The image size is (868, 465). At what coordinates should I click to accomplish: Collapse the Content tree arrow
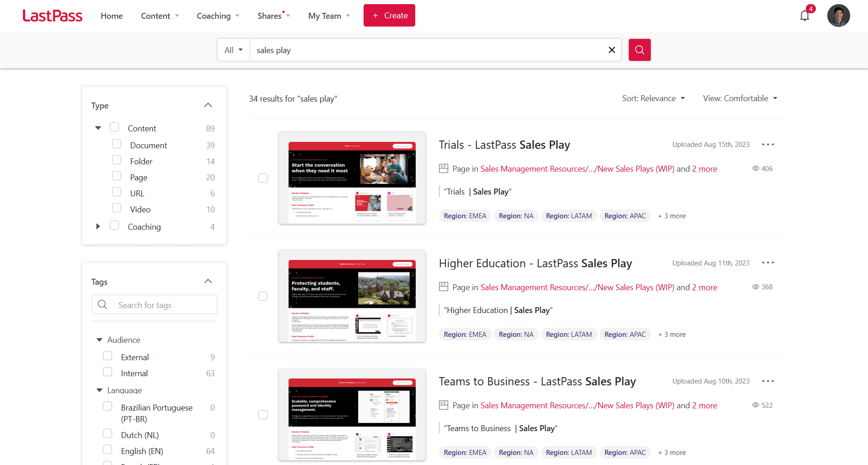[x=98, y=128]
